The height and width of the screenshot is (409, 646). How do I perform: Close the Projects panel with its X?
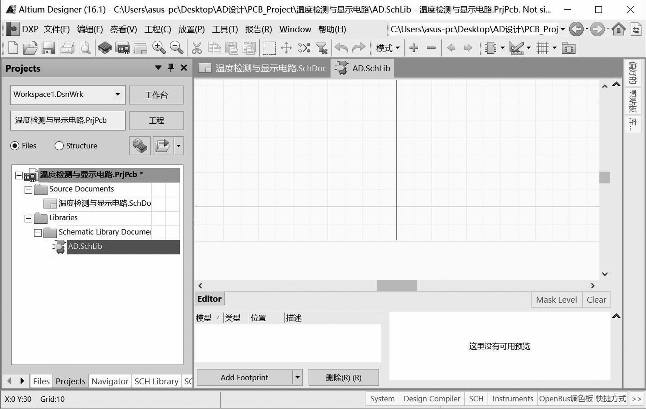tap(184, 68)
